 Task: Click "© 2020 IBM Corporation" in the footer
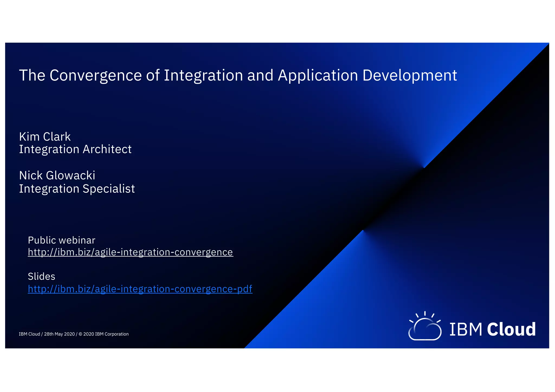point(104,334)
